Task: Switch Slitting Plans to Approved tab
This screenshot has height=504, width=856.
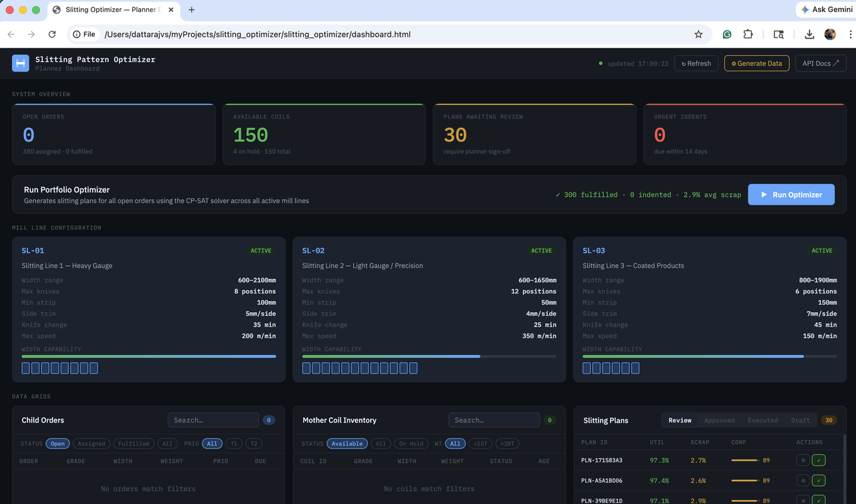Action: point(720,420)
